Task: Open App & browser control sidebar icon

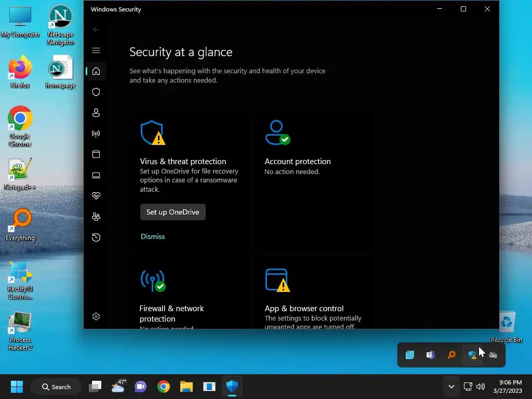Action: click(96, 154)
